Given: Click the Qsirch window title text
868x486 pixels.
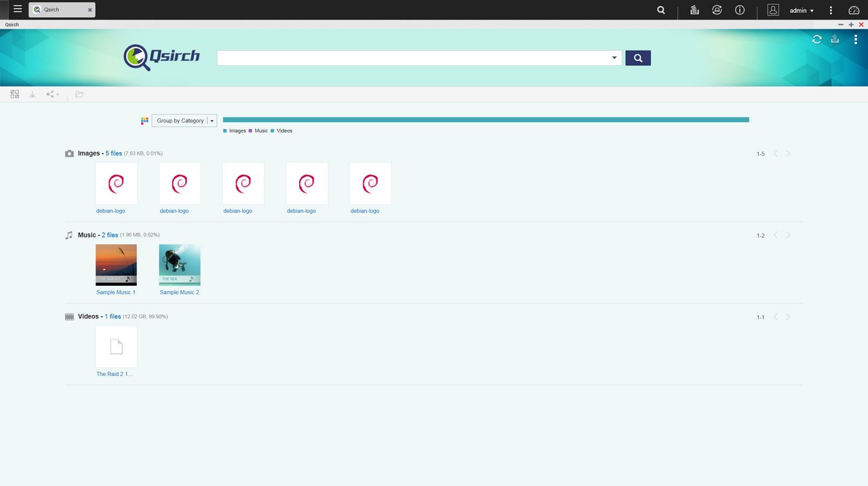Looking at the screenshot, I should 12,24.
